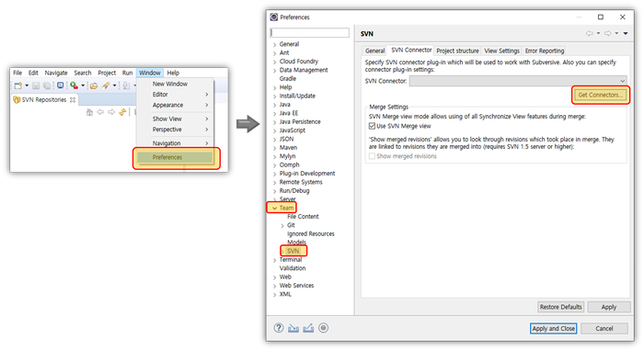This screenshot has width=644, height=351.
Task: Toggle the Show merged revisions checkbox
Action: [x=372, y=156]
